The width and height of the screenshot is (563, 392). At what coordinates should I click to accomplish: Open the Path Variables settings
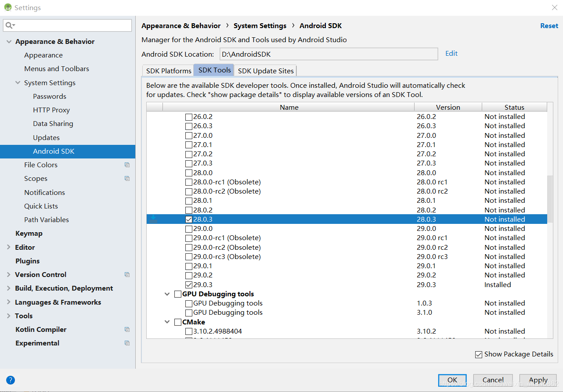point(47,220)
